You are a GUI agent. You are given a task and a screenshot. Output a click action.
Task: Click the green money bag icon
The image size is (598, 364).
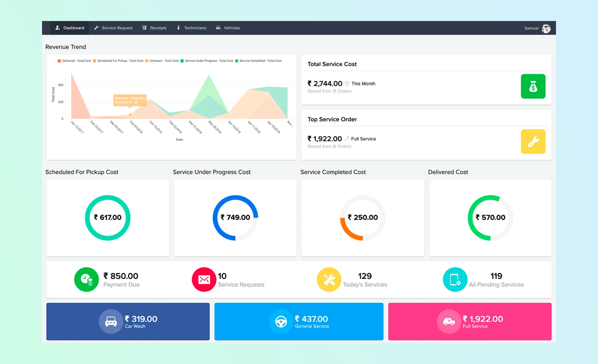533,86
